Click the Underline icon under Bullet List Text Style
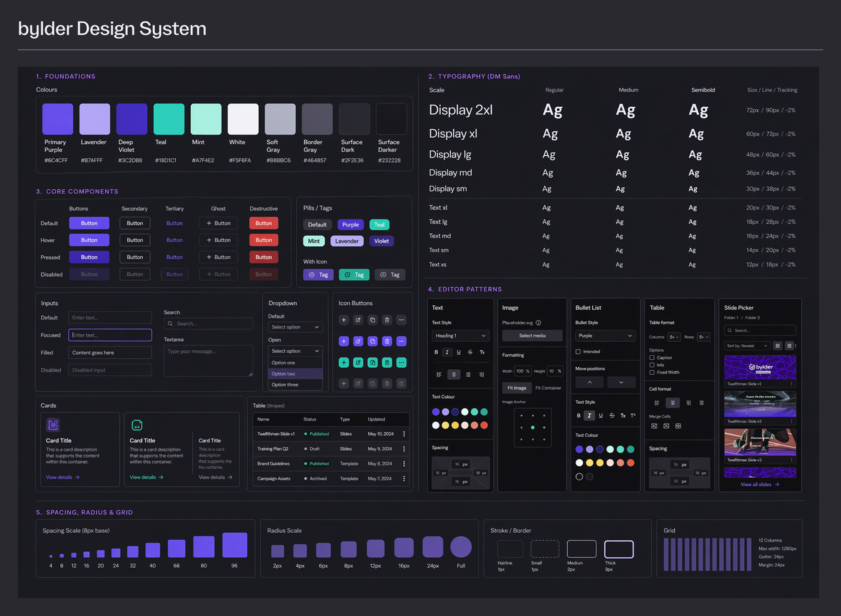Viewport: 841px width, 616px height. point(601,415)
